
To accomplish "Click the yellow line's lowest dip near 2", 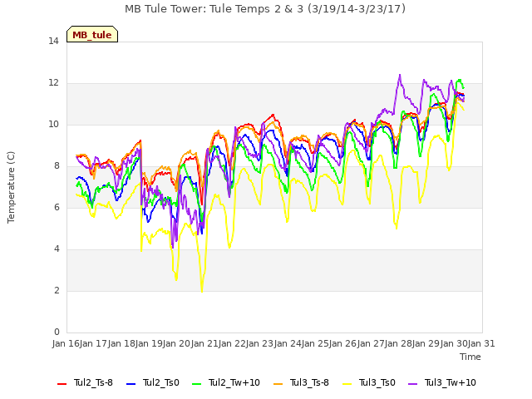I will pyautogui.click(x=202, y=290).
